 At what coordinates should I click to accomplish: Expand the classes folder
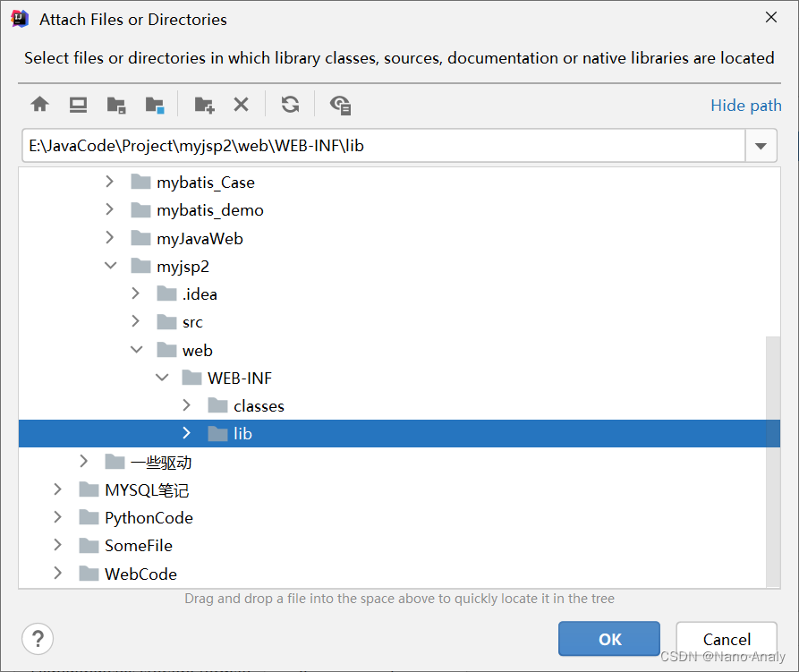point(186,405)
